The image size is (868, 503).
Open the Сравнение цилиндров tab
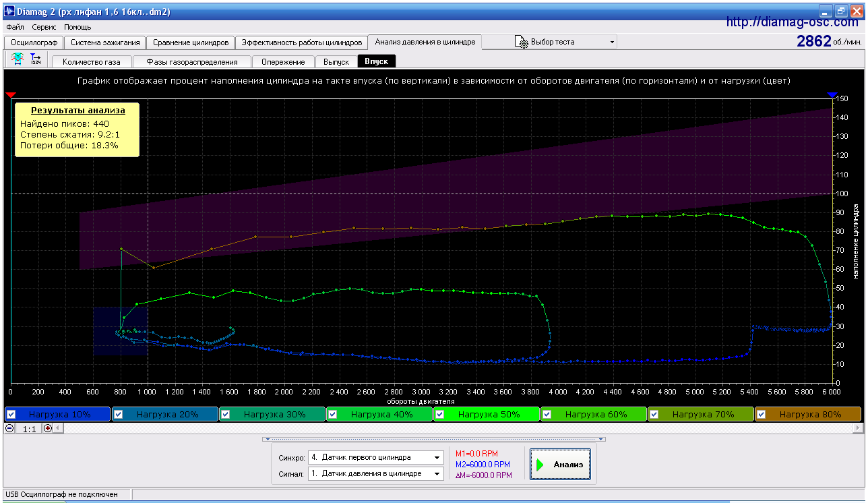pyautogui.click(x=191, y=42)
